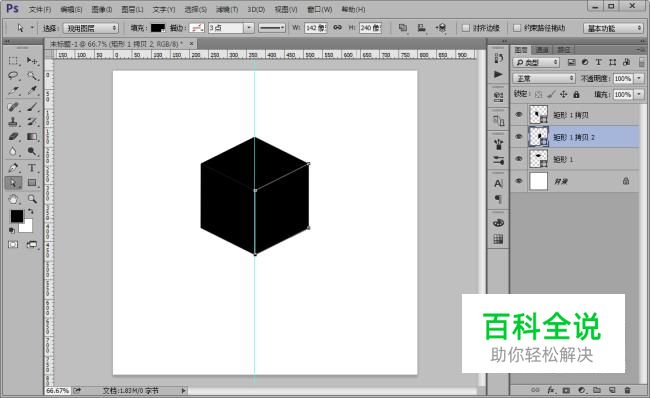
Task: Lock position with the move-cross icon
Action: pos(563,95)
